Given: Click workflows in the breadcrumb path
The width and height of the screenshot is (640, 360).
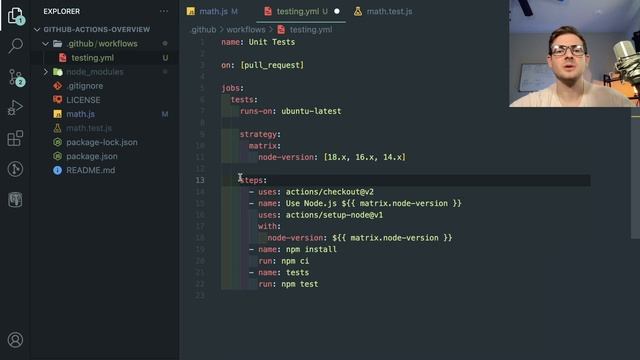Looking at the screenshot, I should tap(246, 30).
